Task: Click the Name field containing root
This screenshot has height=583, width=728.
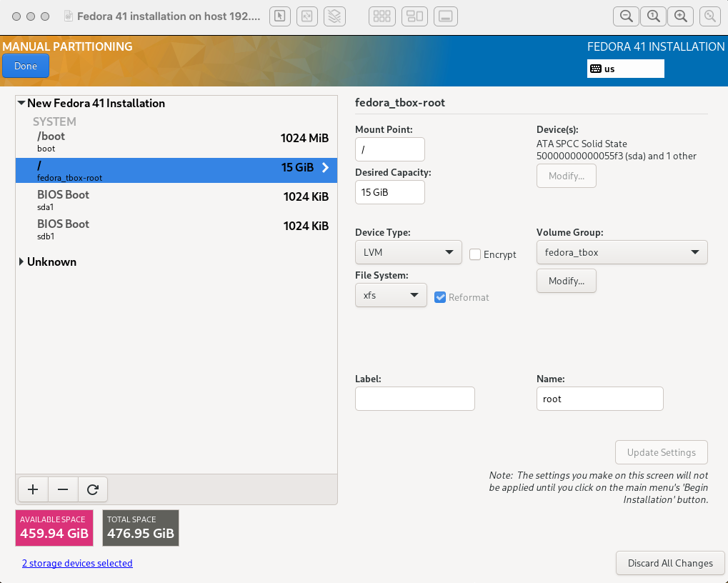Action: (x=600, y=399)
